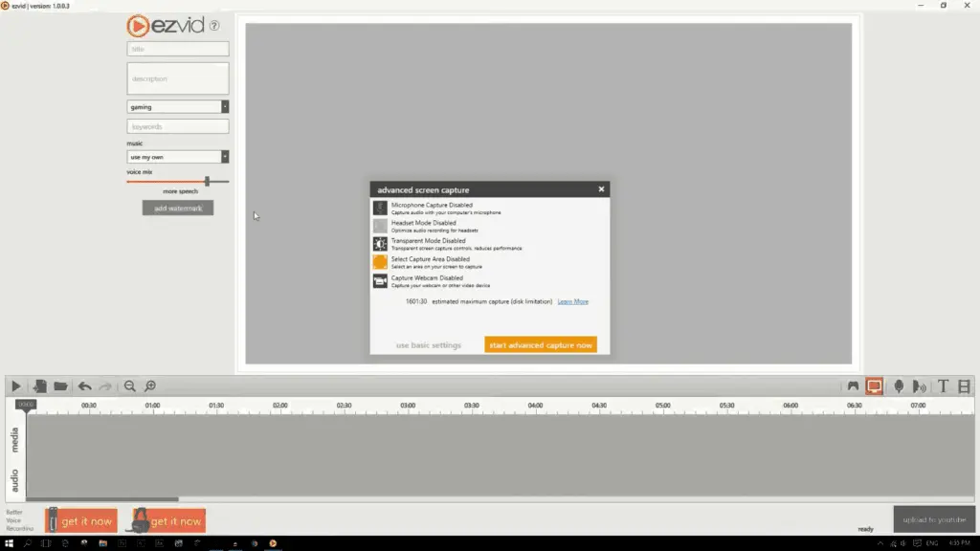Select the media track label
980x551 pixels.
coord(15,440)
